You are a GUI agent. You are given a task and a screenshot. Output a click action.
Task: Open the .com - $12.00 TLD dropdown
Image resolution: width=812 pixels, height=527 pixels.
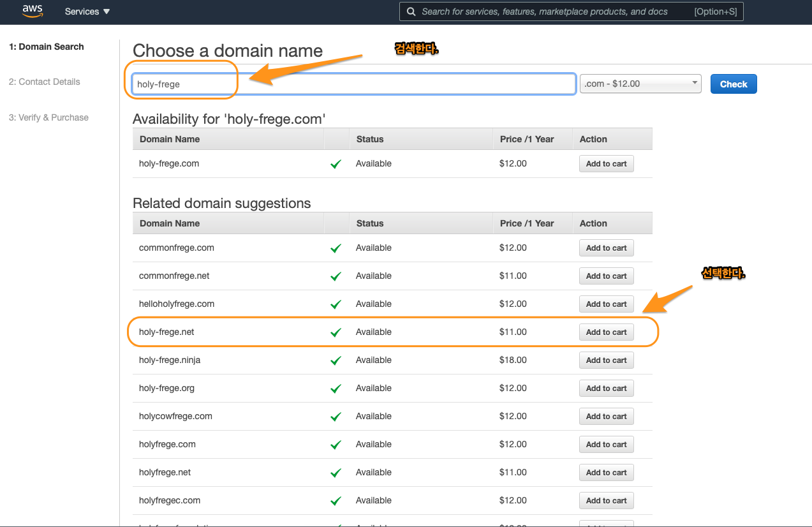click(x=640, y=84)
